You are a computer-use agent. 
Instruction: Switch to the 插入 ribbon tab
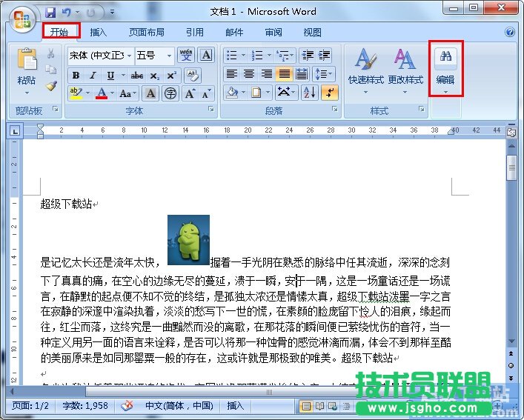tap(99, 33)
